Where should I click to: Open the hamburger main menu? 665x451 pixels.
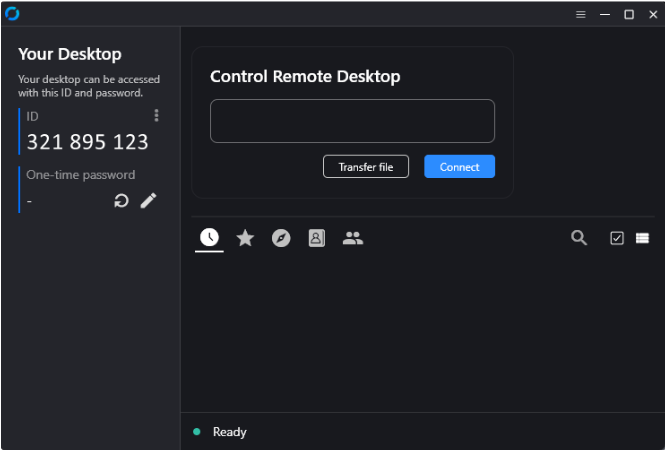click(x=581, y=14)
